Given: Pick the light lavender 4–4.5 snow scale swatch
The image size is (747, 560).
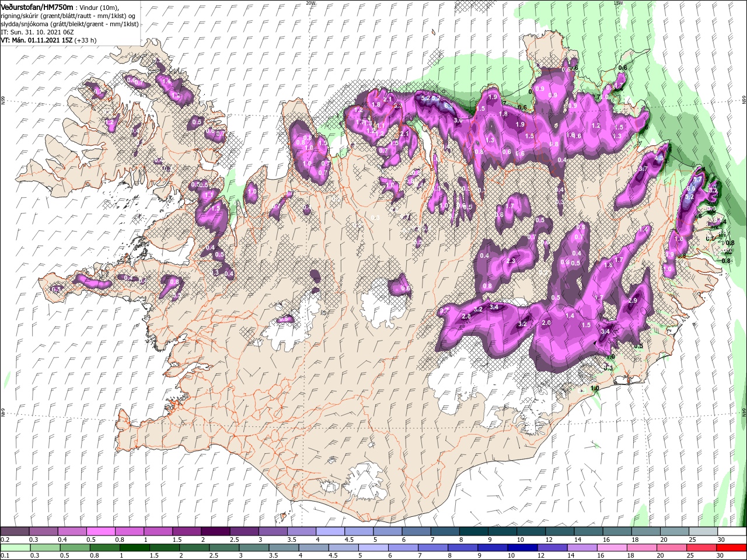Looking at the screenshot, I should 330,531.
